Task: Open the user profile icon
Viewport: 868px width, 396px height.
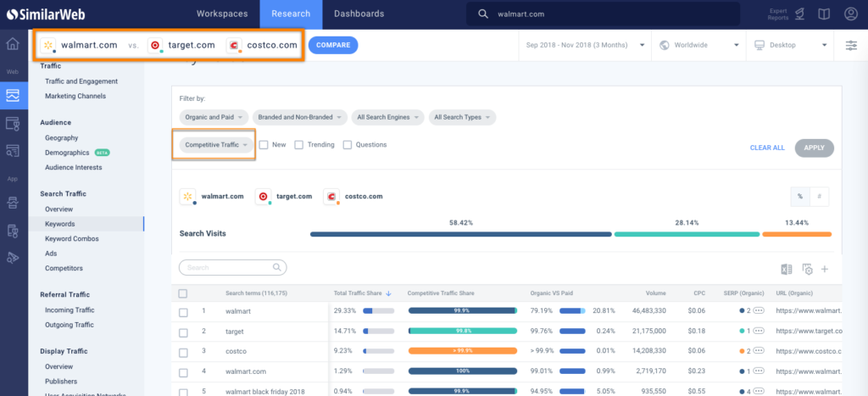Action: 851,14
